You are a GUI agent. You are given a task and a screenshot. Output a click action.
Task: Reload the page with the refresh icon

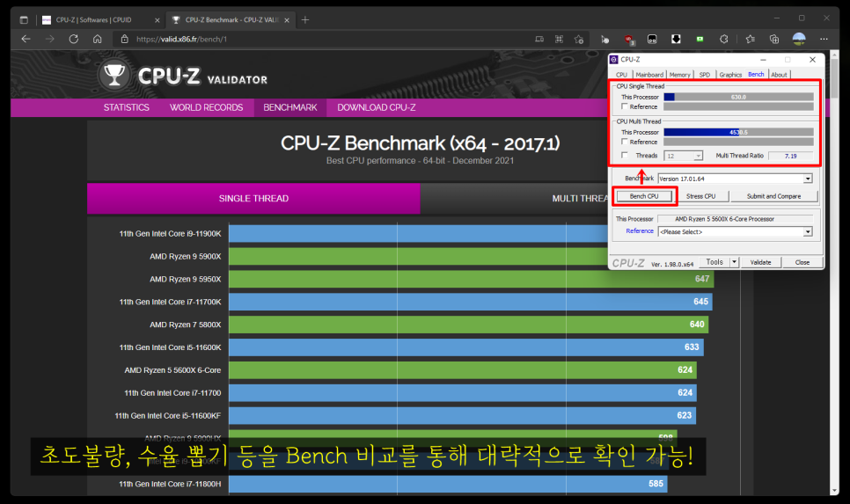[73, 39]
